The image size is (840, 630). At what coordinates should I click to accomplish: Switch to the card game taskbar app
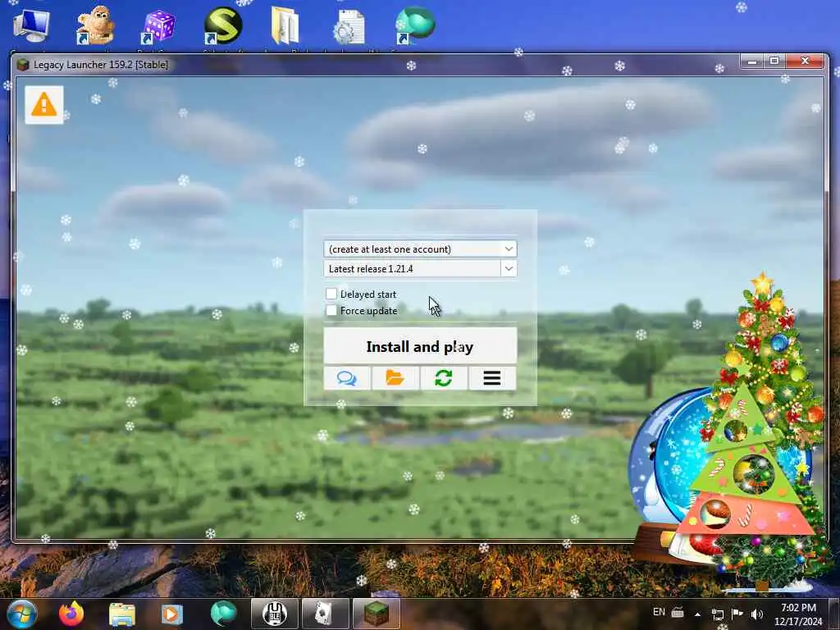tap(325, 614)
